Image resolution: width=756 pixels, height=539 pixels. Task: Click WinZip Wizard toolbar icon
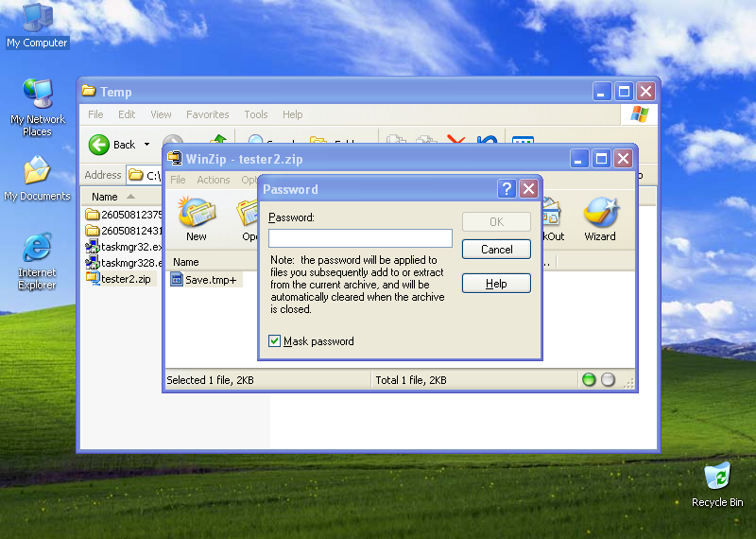pyautogui.click(x=600, y=219)
